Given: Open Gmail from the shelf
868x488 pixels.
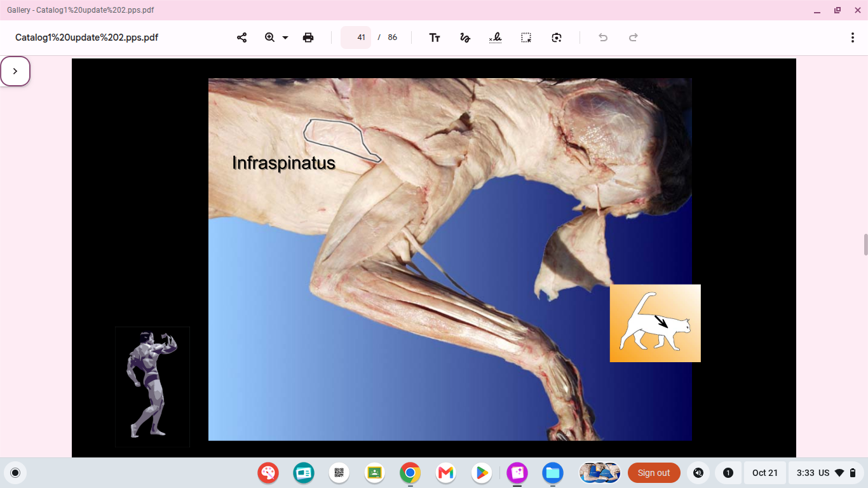Looking at the screenshot, I should pyautogui.click(x=446, y=473).
